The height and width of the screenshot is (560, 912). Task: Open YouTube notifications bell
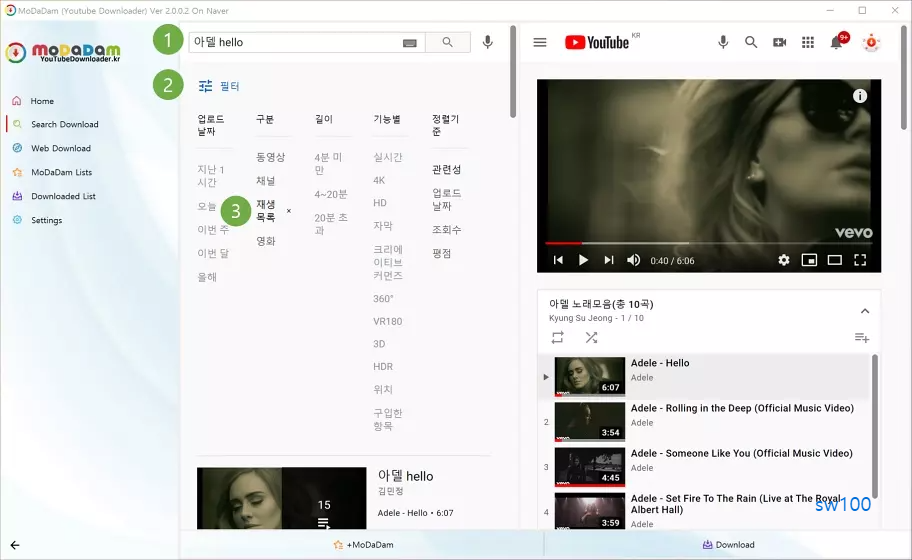(836, 42)
